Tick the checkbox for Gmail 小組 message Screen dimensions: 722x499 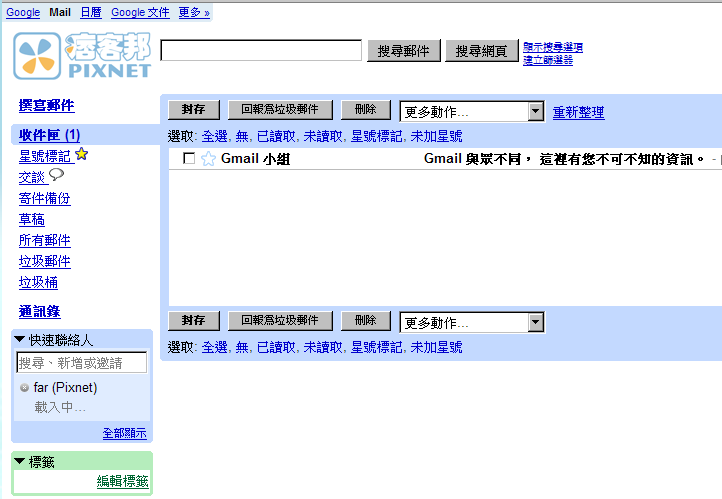pyautogui.click(x=189, y=158)
